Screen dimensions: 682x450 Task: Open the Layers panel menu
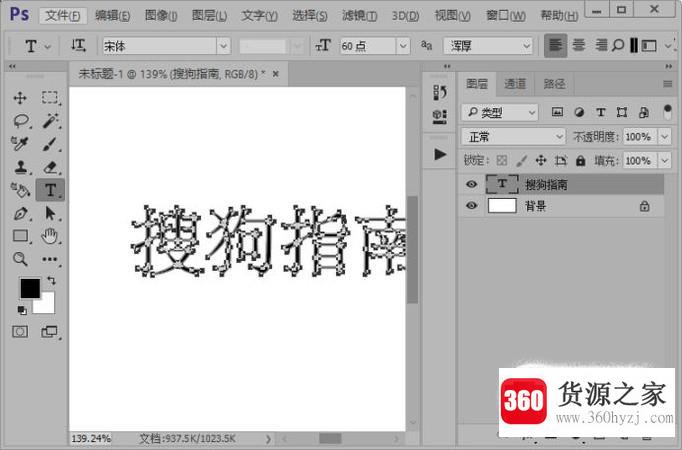point(668,84)
